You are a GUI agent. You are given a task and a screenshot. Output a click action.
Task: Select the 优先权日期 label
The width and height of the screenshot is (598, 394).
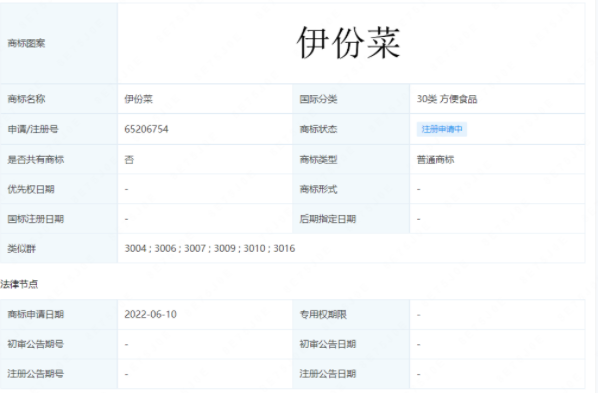pyautogui.click(x=31, y=189)
